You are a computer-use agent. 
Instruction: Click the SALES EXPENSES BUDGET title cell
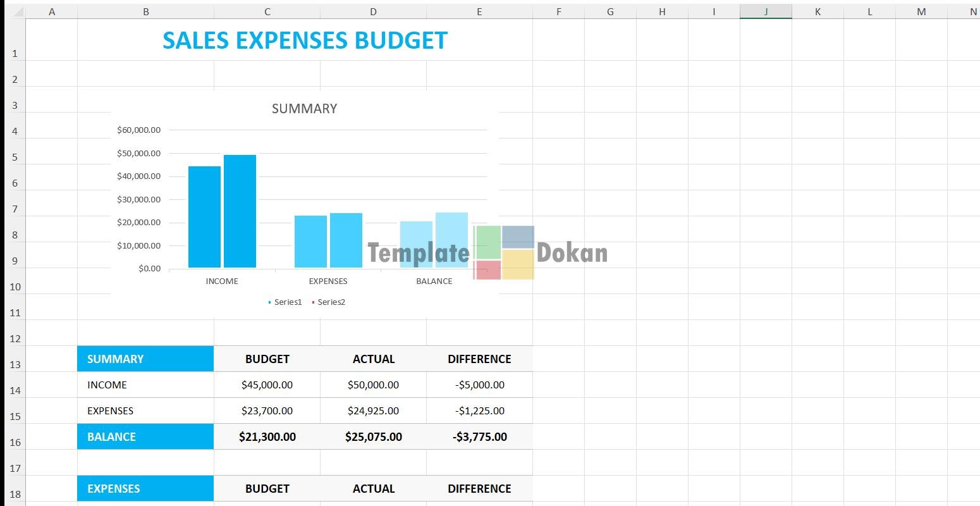pos(305,40)
